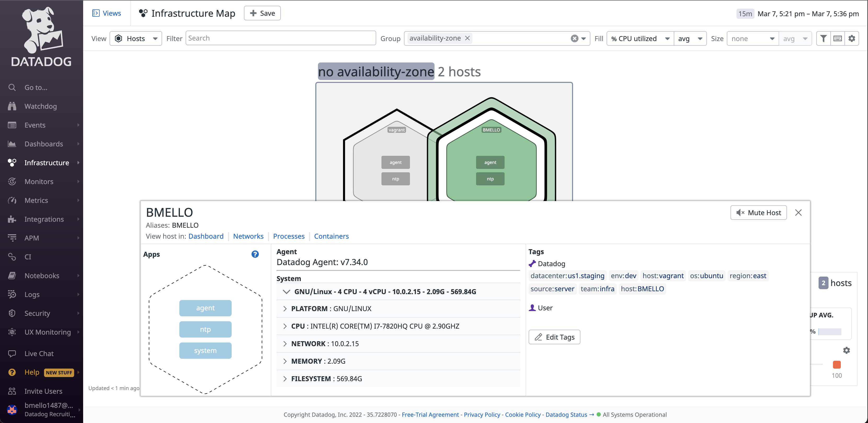This screenshot has height=423, width=868.
Task: Open the Dashboard link for the host
Action: point(206,236)
